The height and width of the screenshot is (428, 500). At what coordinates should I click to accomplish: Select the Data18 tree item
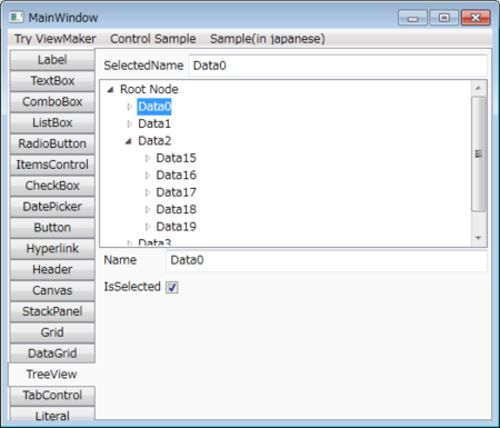176,210
